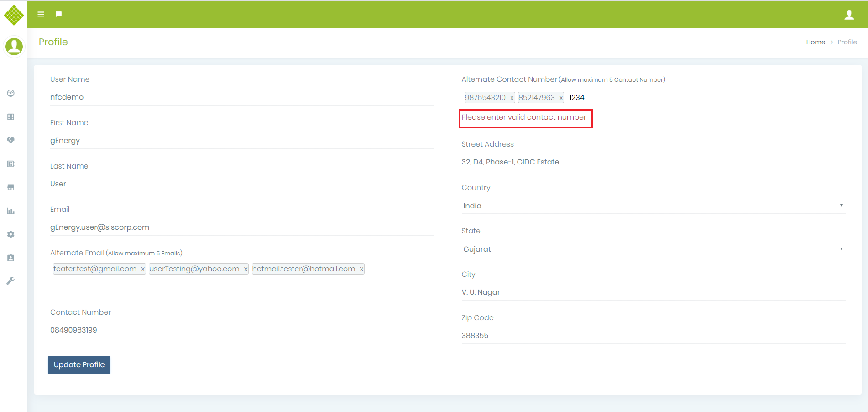868x412 pixels.
Task: Expand the State dropdown showing Gujarat
Action: click(653, 249)
